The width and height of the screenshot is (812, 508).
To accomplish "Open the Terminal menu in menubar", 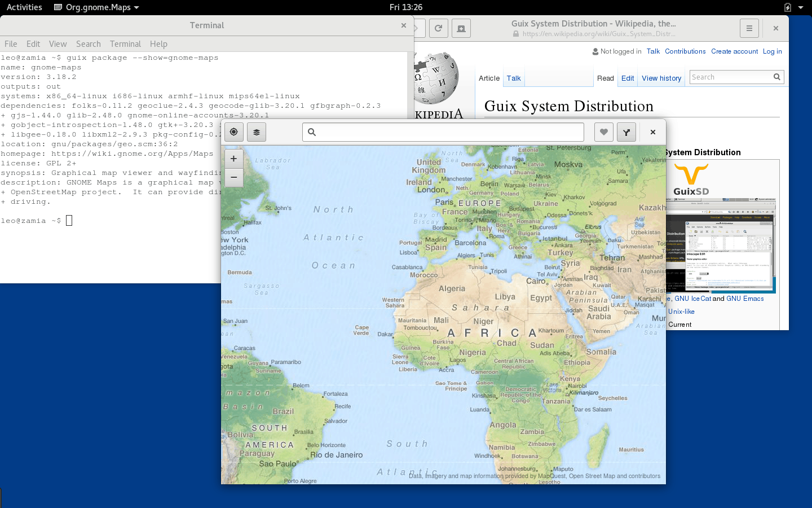I will (125, 44).
